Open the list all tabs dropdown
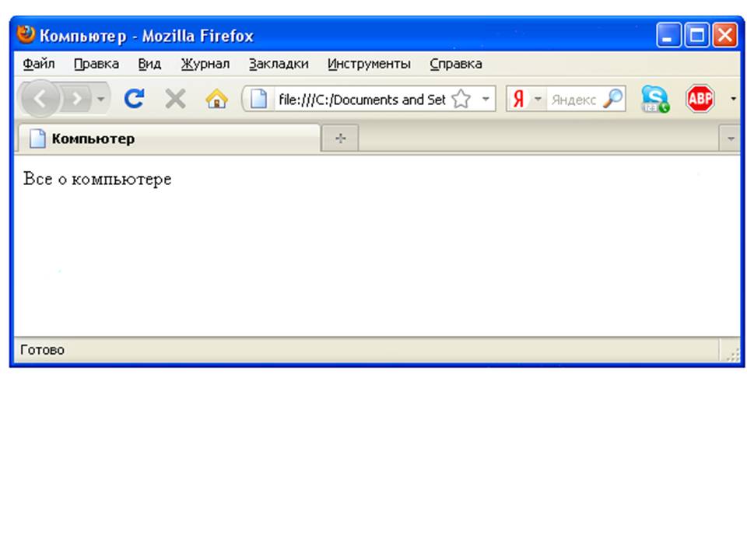Screen dimensions: 747x560 [731, 138]
